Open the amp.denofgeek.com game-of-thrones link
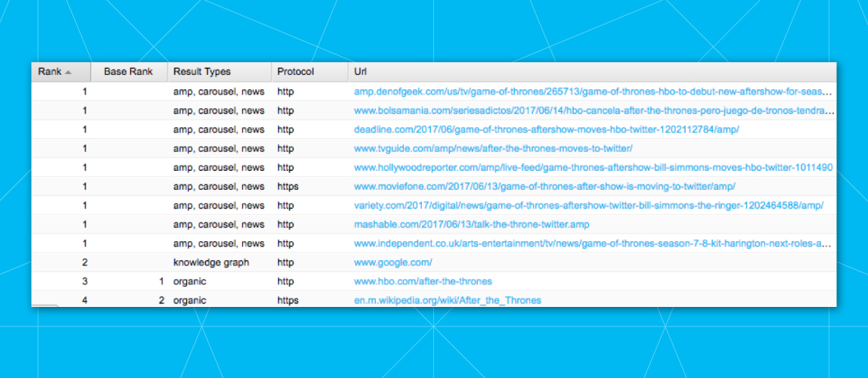This screenshot has width=868, height=378. (x=592, y=91)
